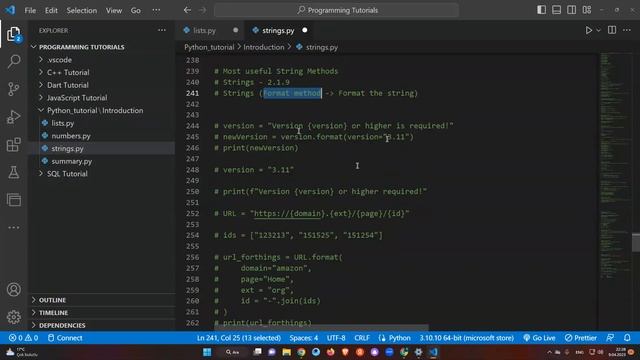The height and width of the screenshot is (360, 640).
Task: Open the Go menu
Action: pos(136,11)
